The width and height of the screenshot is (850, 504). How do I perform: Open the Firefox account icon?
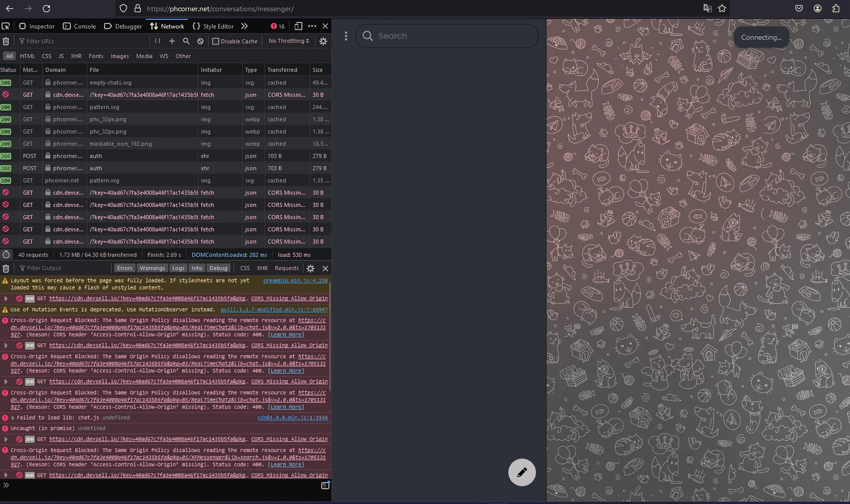click(x=817, y=8)
